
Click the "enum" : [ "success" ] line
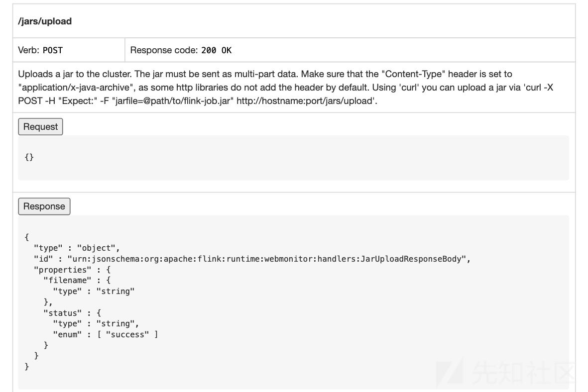[x=106, y=334]
